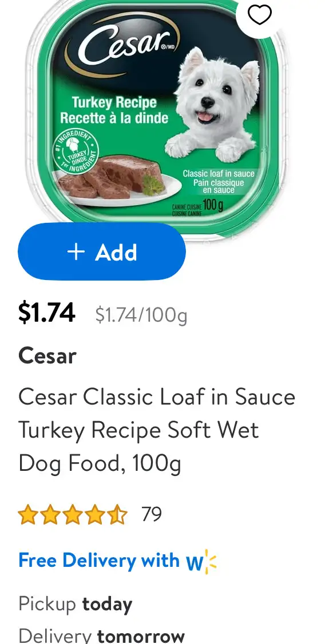
Task: Tap the heart favorite icon
Action: 260,15
